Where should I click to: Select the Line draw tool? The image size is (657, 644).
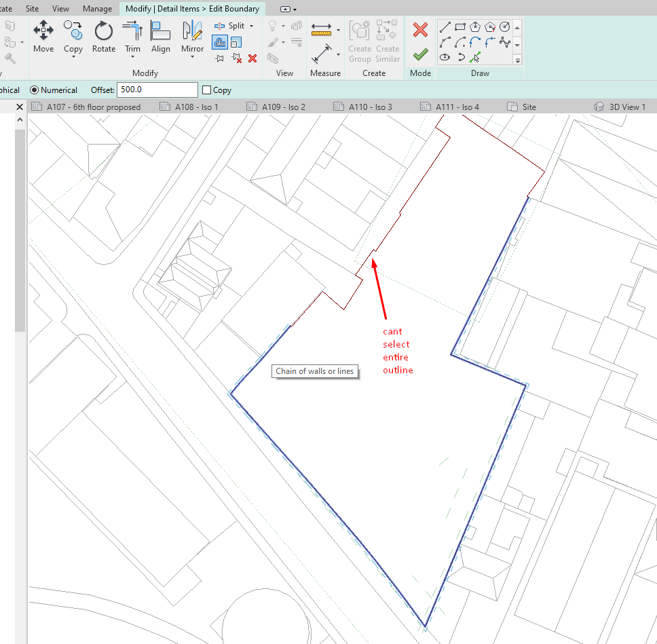click(445, 27)
